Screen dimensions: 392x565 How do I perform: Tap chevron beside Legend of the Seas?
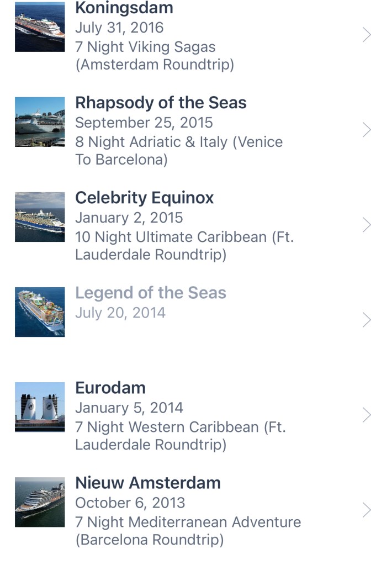point(367,320)
